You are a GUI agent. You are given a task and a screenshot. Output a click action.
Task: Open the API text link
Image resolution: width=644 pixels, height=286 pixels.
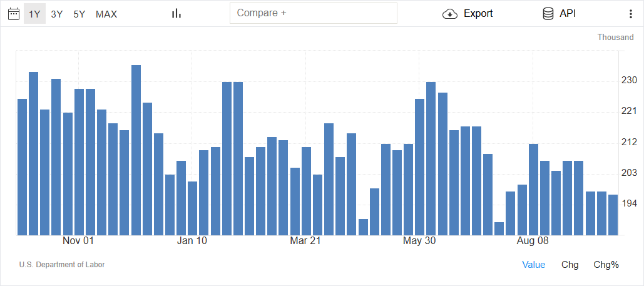[x=568, y=14]
